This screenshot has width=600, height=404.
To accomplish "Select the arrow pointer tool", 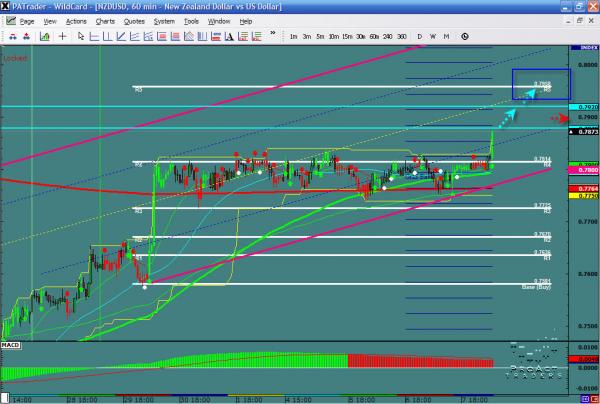I will click(x=83, y=37).
